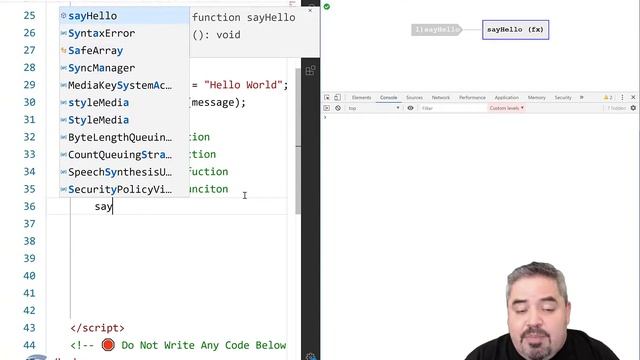
Task: Open console settings gear
Action: (633, 108)
